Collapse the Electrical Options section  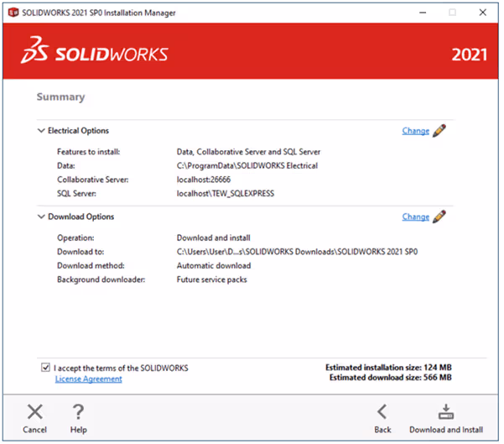click(41, 131)
